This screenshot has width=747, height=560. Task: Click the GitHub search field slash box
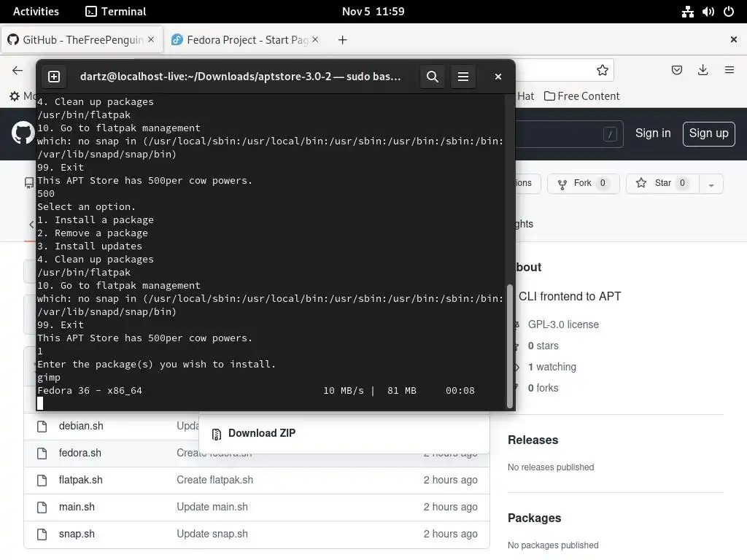610,134
